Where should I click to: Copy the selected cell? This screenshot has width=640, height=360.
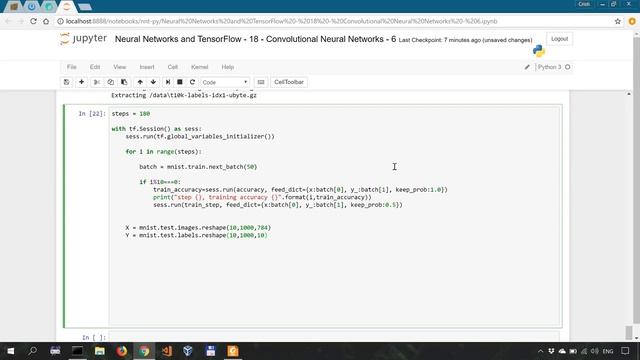pyautogui.click(x=111, y=82)
